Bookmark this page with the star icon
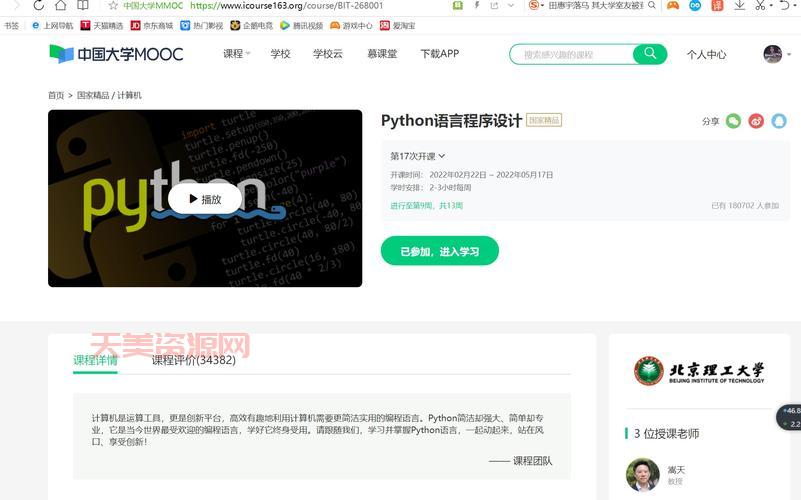 tap(113, 6)
